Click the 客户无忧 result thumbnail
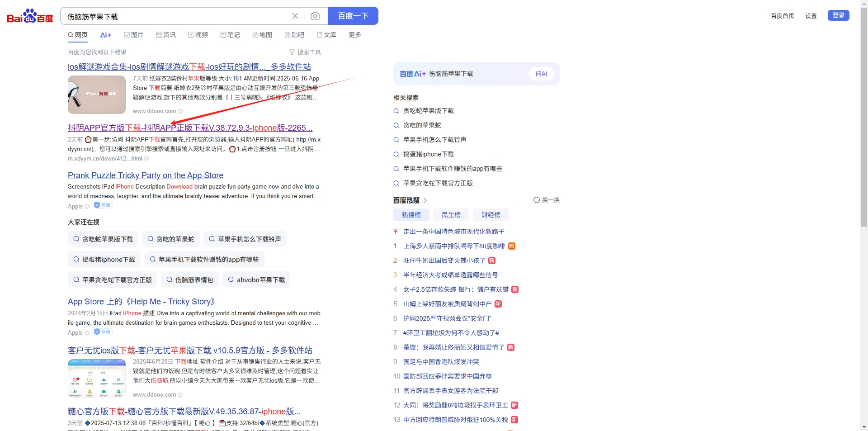868x431 pixels. tap(97, 378)
